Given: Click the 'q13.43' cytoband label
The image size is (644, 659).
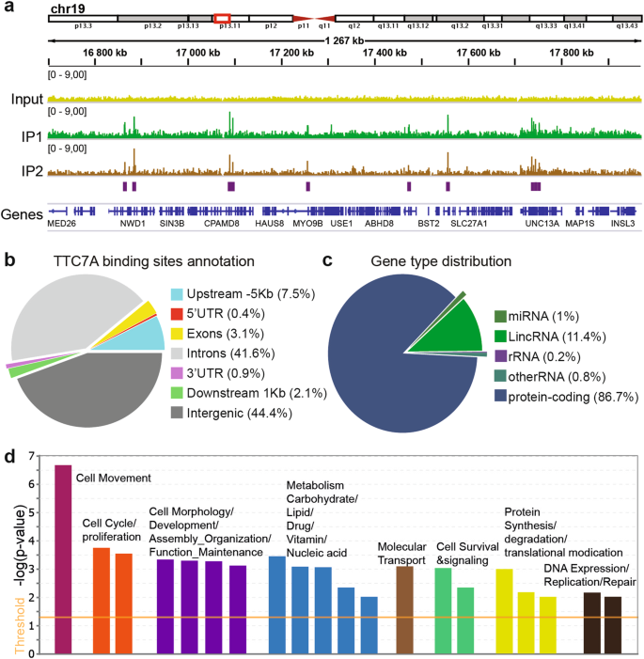Looking at the screenshot, I should point(627,26).
